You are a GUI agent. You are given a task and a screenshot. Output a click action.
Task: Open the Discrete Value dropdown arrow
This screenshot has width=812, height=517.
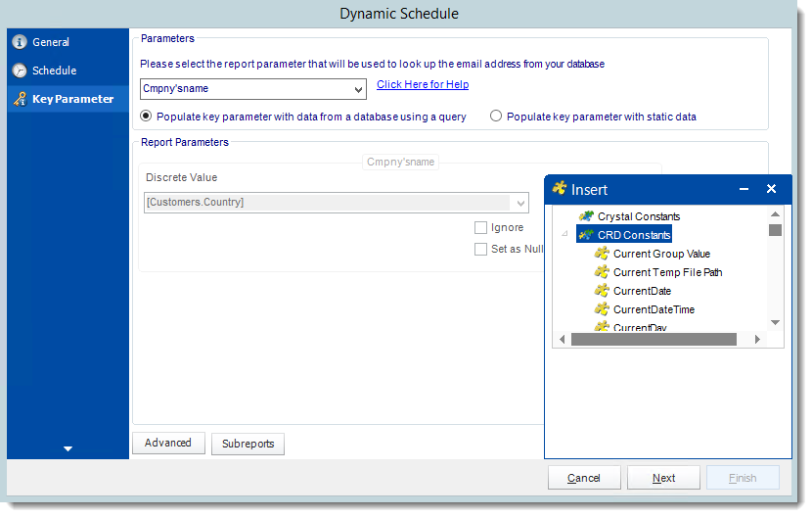pos(521,203)
